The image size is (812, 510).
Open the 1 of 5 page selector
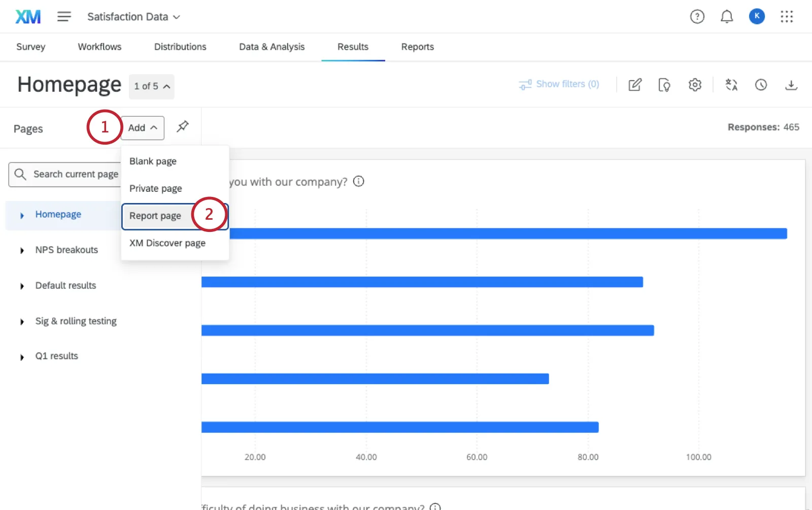(152, 86)
